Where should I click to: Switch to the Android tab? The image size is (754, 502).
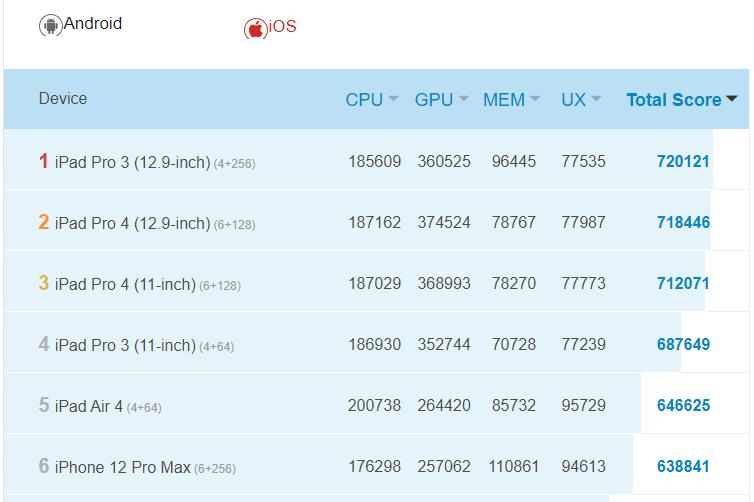click(x=93, y=24)
